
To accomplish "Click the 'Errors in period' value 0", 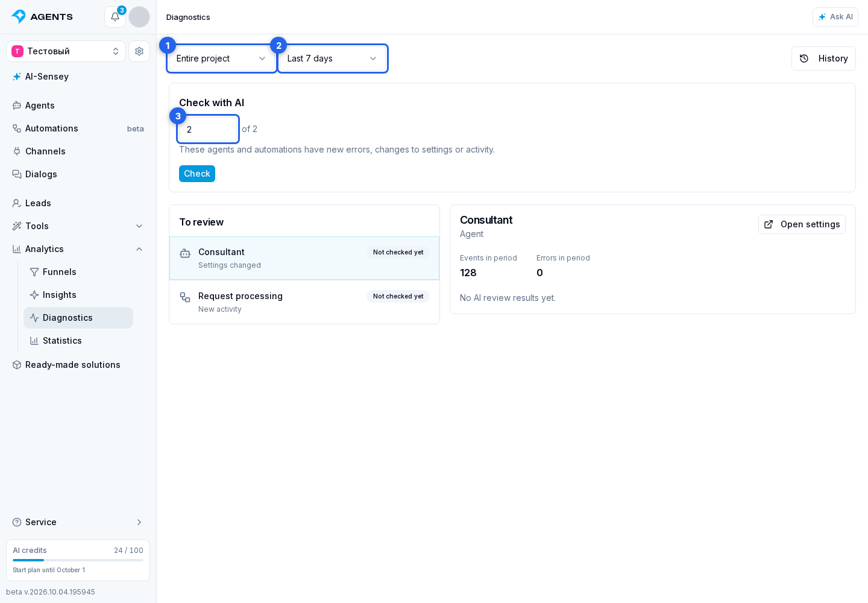I will [x=539, y=273].
